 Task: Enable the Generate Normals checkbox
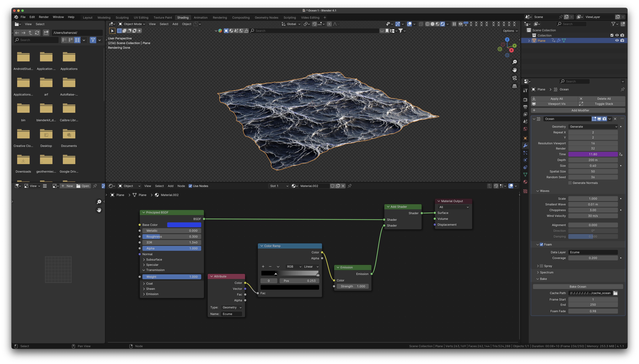tap(570, 183)
